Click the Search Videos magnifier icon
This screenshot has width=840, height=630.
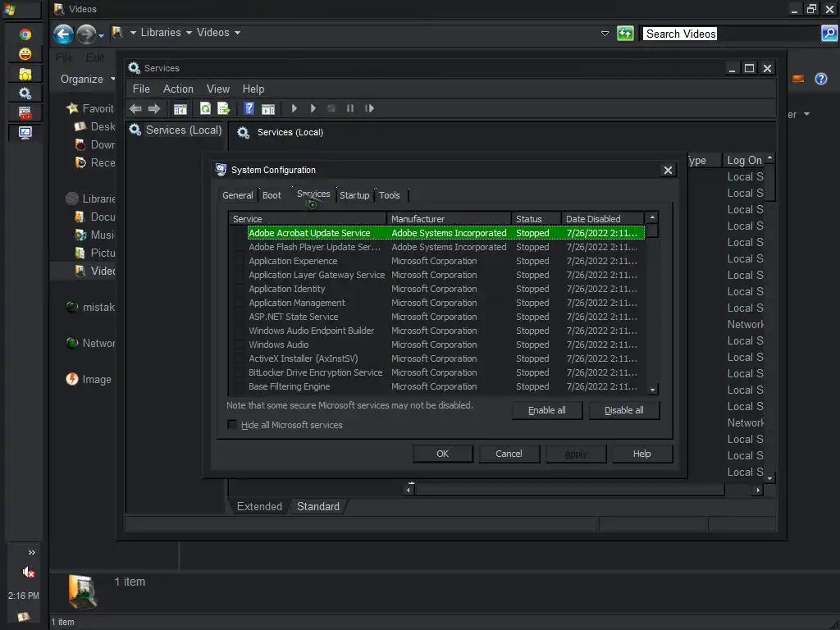tap(829, 33)
